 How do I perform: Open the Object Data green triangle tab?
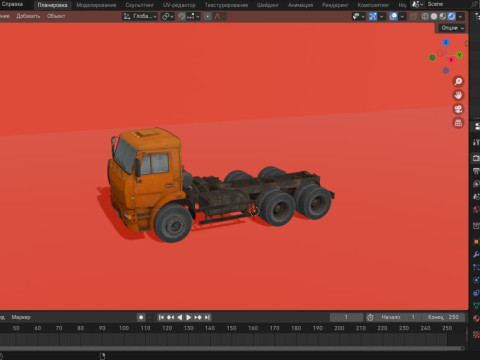click(x=476, y=306)
